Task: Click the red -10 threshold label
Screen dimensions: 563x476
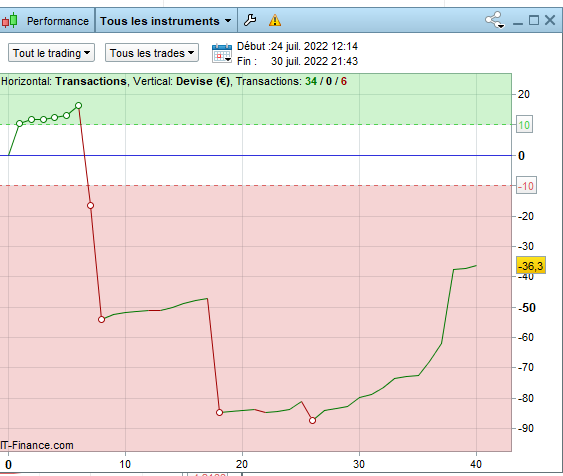Action: (x=526, y=186)
